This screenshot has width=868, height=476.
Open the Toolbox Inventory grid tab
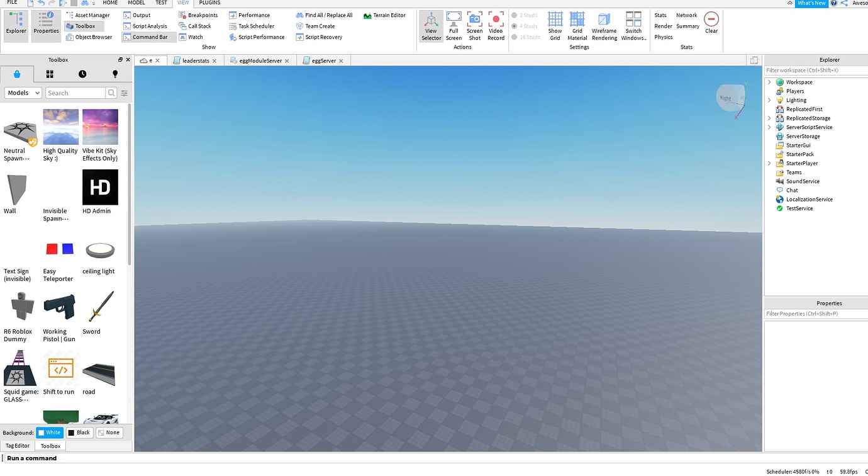(x=50, y=74)
